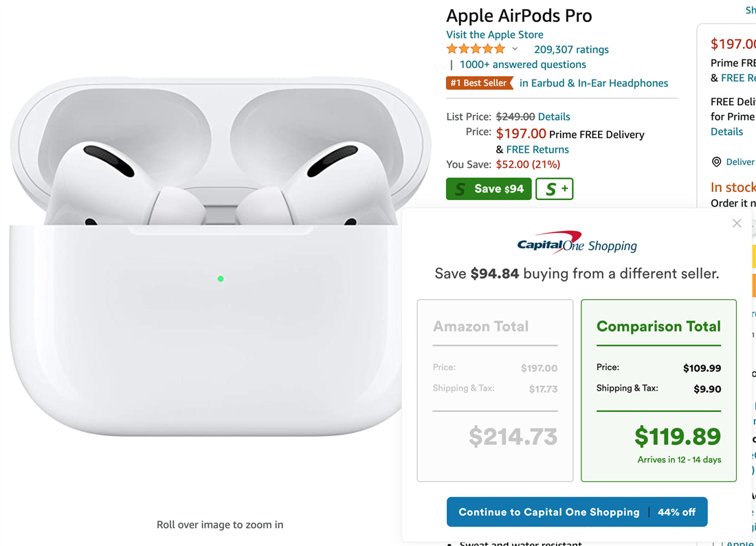Open Earbud & In-Ear Headphones category
The height and width of the screenshot is (546, 756).
pos(594,83)
